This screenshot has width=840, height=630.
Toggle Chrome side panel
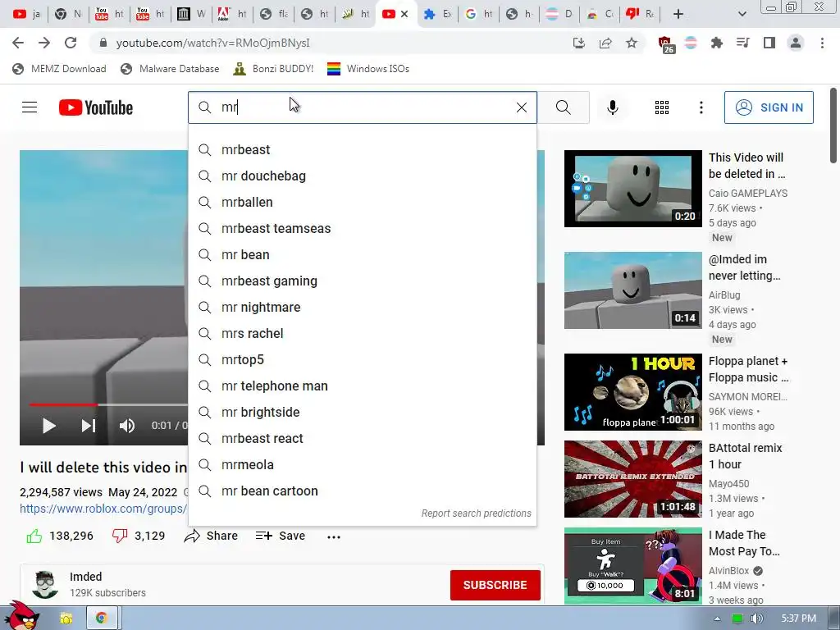click(769, 43)
